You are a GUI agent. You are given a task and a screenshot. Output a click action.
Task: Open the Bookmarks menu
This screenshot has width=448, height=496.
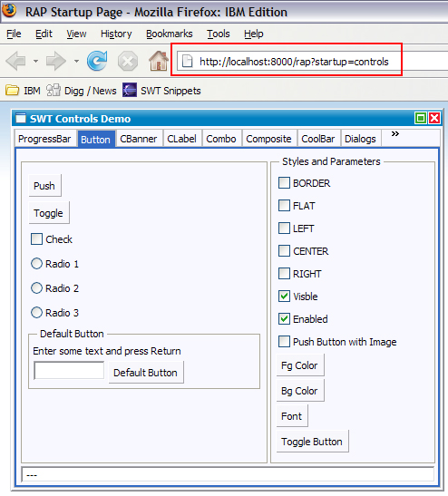170,34
